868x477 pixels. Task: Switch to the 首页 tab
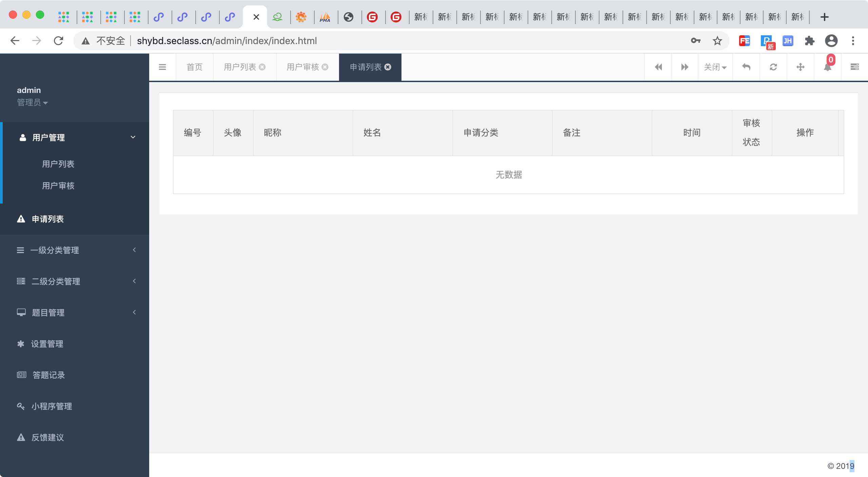(195, 67)
